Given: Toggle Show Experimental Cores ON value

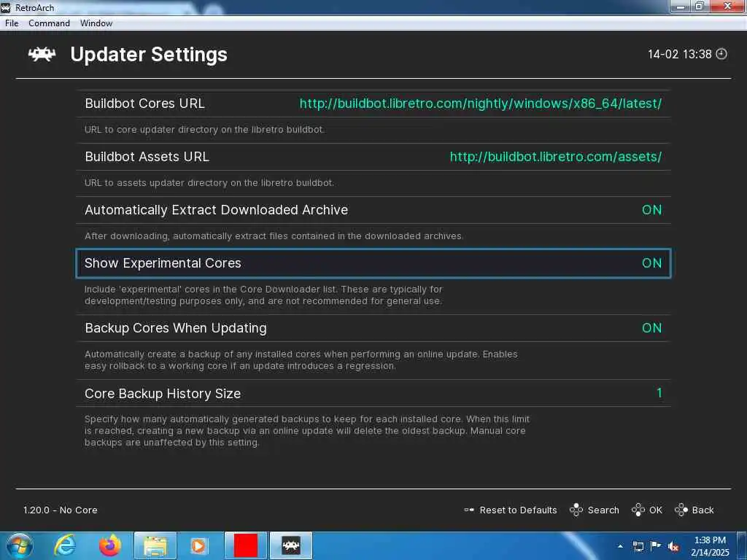Looking at the screenshot, I should (651, 263).
